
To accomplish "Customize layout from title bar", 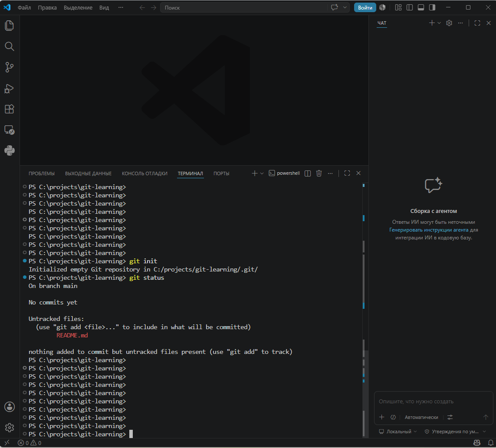I will tap(398, 7).
